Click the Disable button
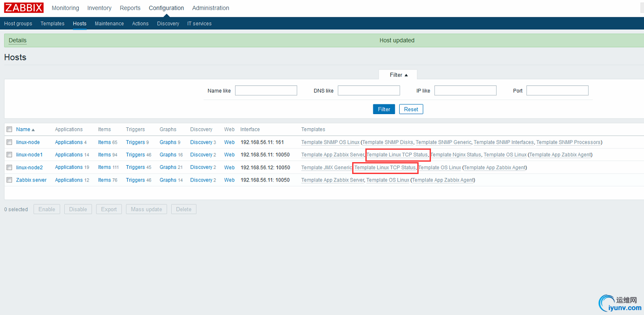This screenshot has width=644, height=315. tap(78, 209)
